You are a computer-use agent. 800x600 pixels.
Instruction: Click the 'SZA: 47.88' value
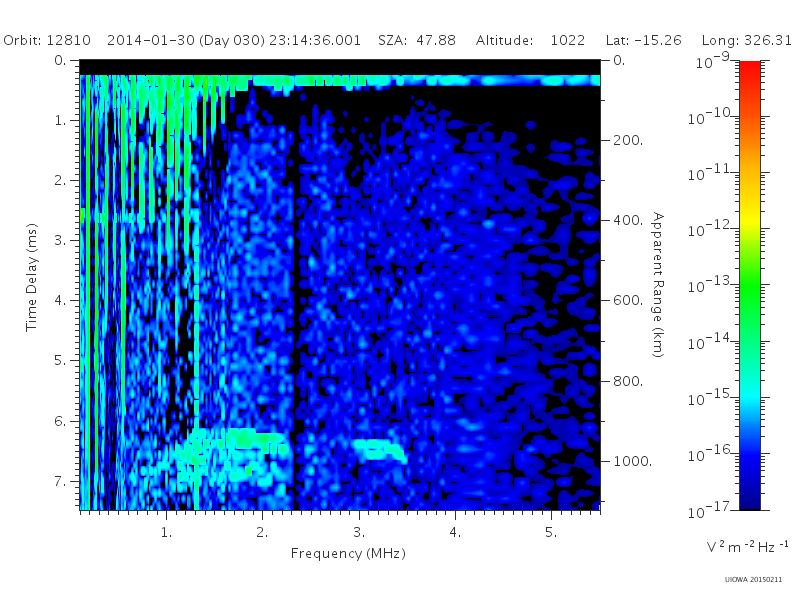tap(417, 40)
